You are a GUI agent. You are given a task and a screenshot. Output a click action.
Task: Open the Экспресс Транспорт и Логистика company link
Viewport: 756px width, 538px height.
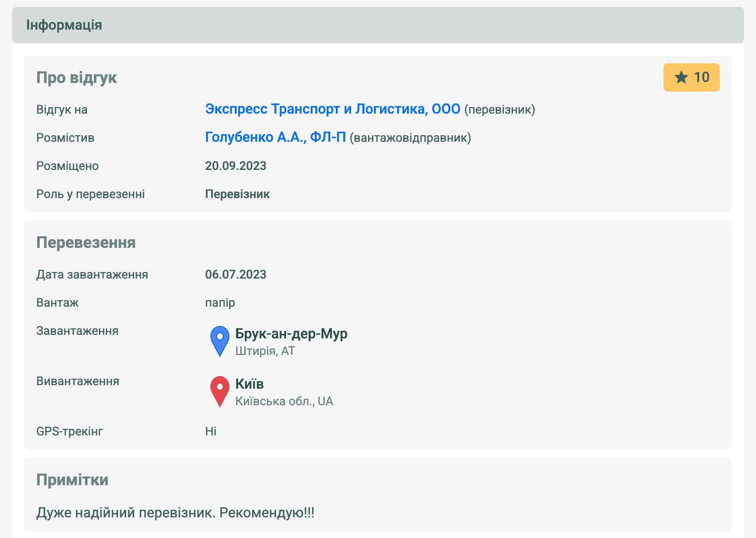click(332, 109)
